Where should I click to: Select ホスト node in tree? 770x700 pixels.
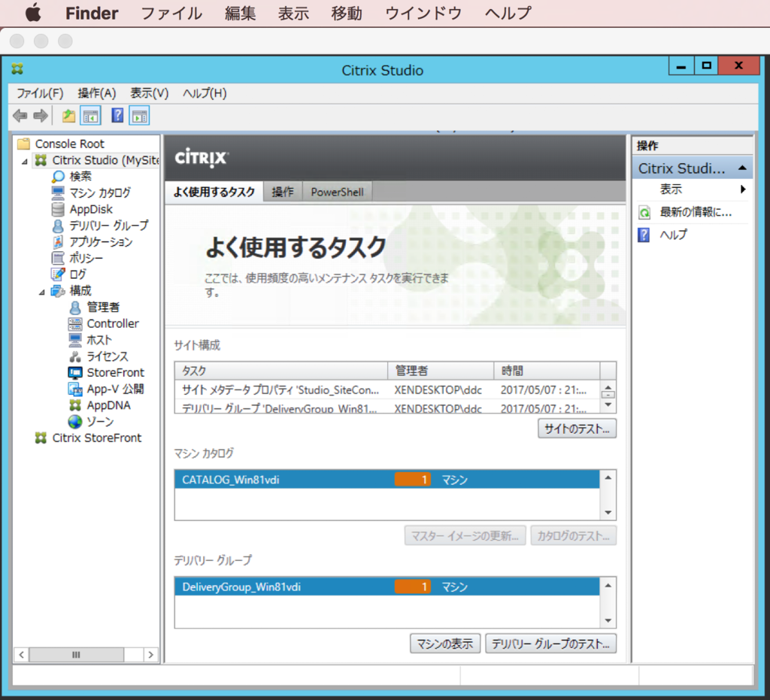pos(99,340)
